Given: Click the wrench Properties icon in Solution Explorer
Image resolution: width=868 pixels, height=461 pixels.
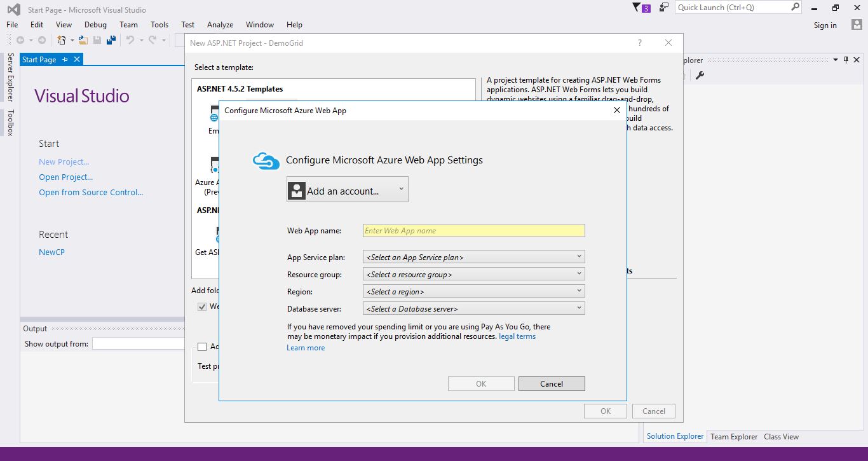Looking at the screenshot, I should click(x=700, y=75).
